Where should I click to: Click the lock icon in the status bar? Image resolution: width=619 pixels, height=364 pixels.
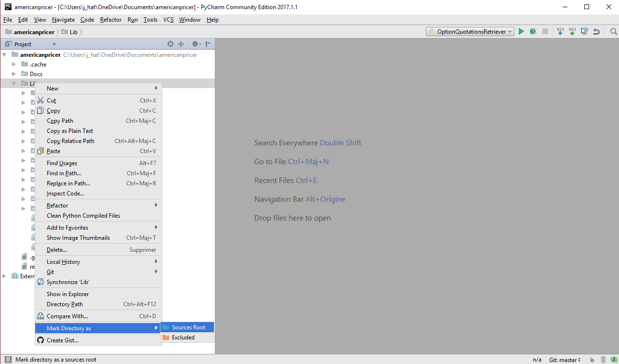591,360
